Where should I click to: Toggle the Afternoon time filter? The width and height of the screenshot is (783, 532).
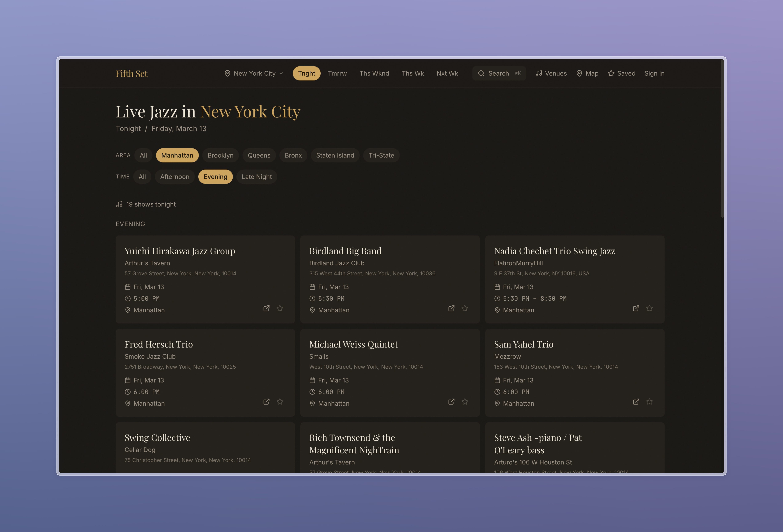(x=175, y=177)
